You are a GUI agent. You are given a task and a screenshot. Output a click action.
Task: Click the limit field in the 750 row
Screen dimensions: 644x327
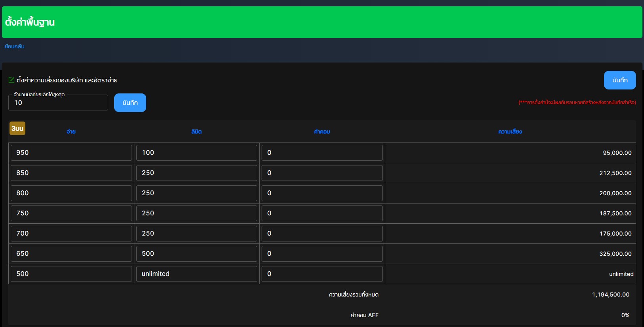point(197,213)
